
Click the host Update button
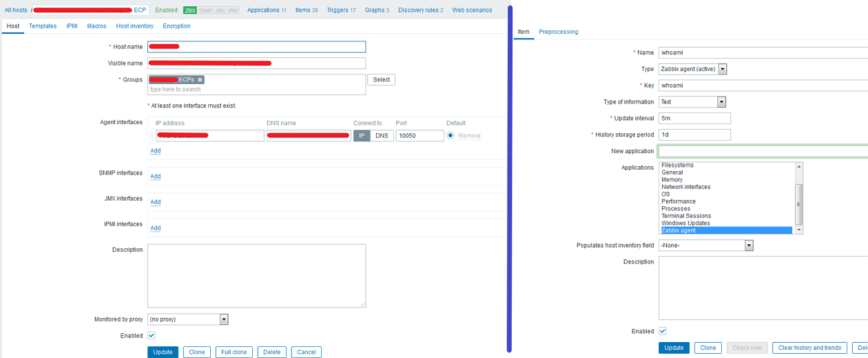coord(163,352)
